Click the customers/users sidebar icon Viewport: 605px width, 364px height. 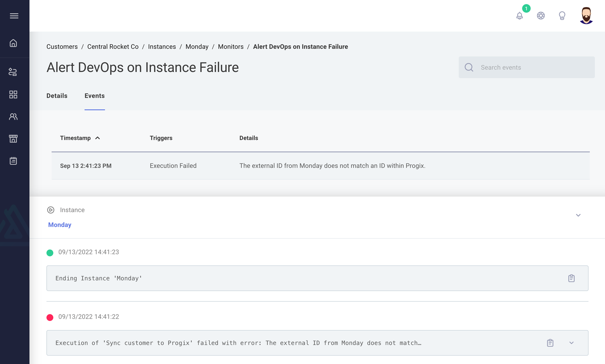tap(13, 116)
